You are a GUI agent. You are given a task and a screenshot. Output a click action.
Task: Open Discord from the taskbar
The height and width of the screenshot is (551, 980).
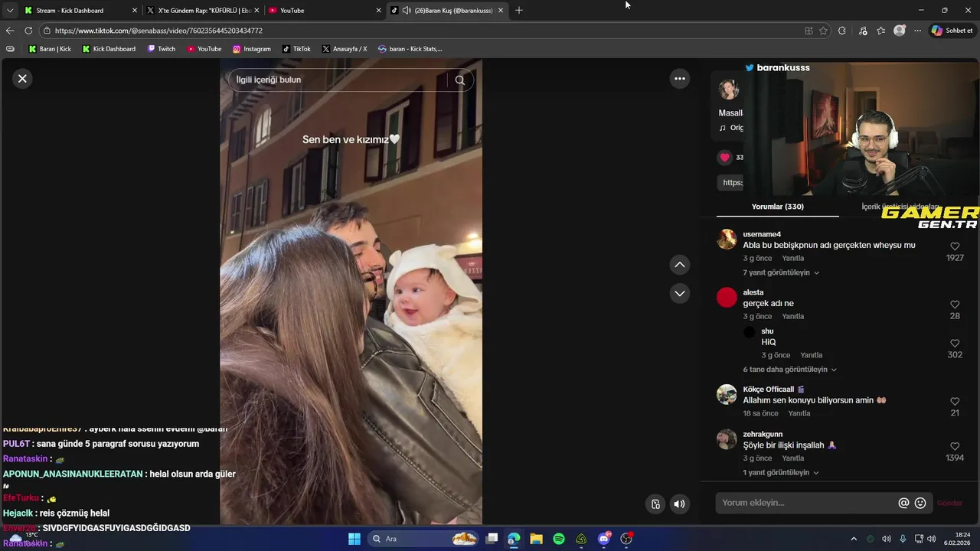(604, 539)
